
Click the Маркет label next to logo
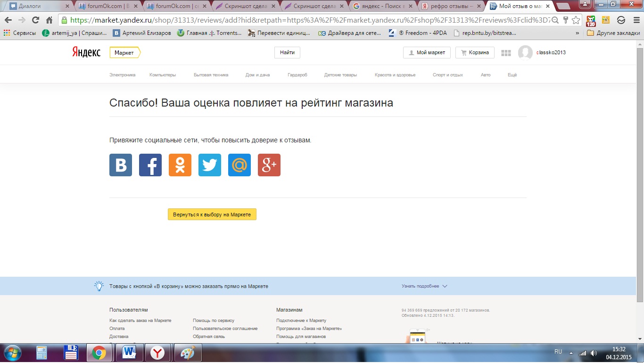pos(124,53)
